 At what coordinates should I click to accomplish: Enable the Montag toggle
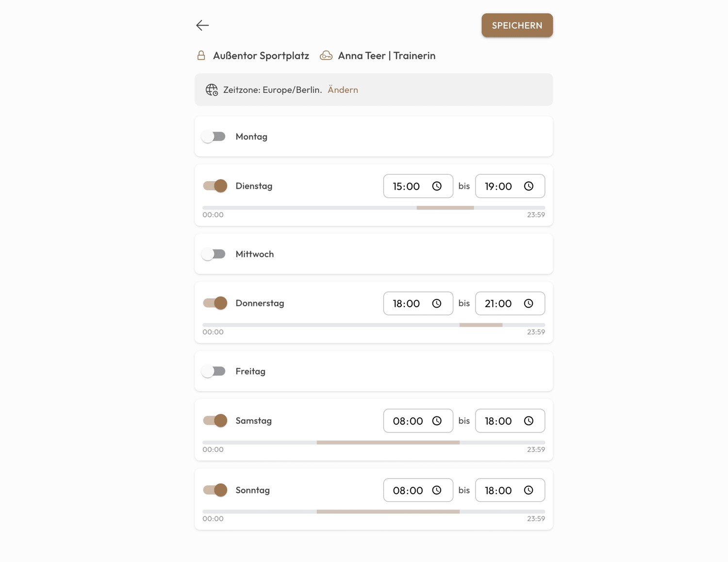(x=214, y=137)
